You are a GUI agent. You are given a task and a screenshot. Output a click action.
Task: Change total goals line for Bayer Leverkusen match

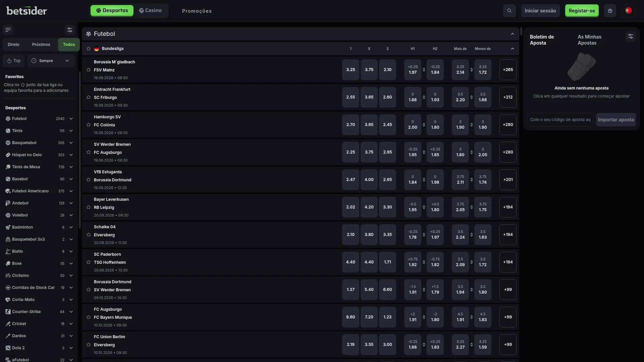[x=472, y=207]
